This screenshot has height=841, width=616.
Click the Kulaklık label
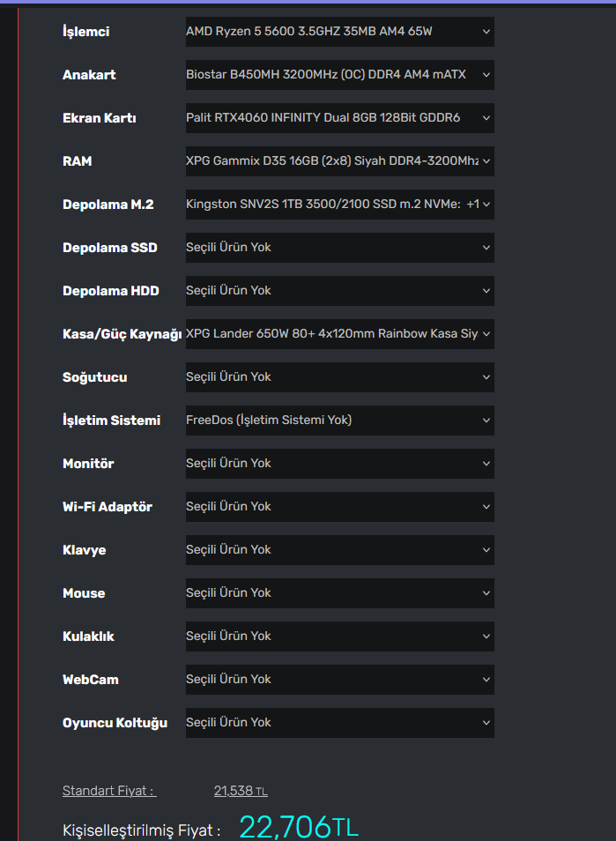tap(88, 636)
